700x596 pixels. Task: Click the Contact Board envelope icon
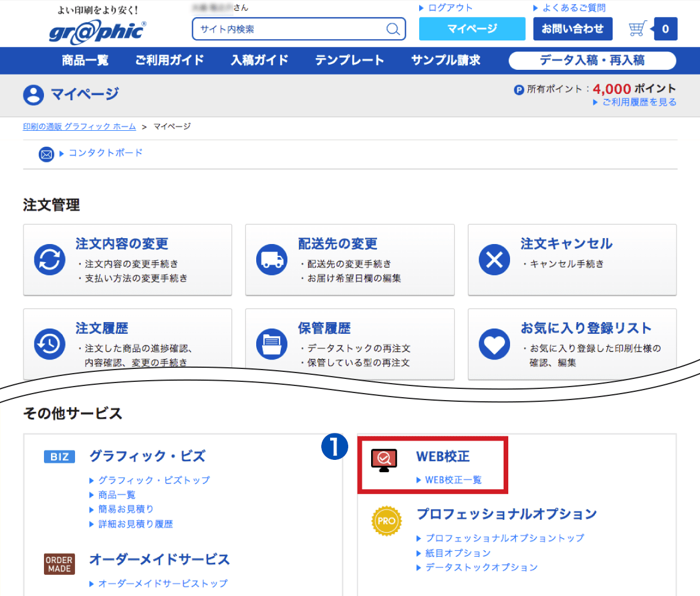pos(46,154)
